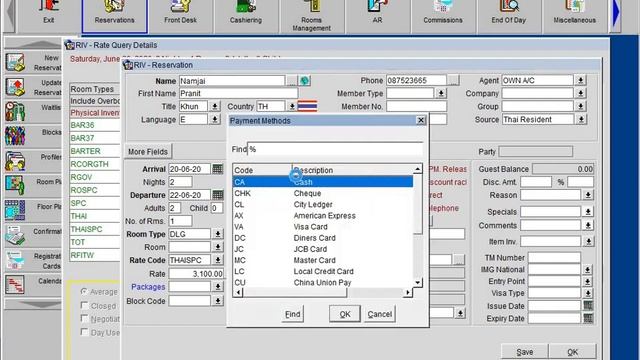
Task: Expand the Language dropdown
Action: pos(215,120)
